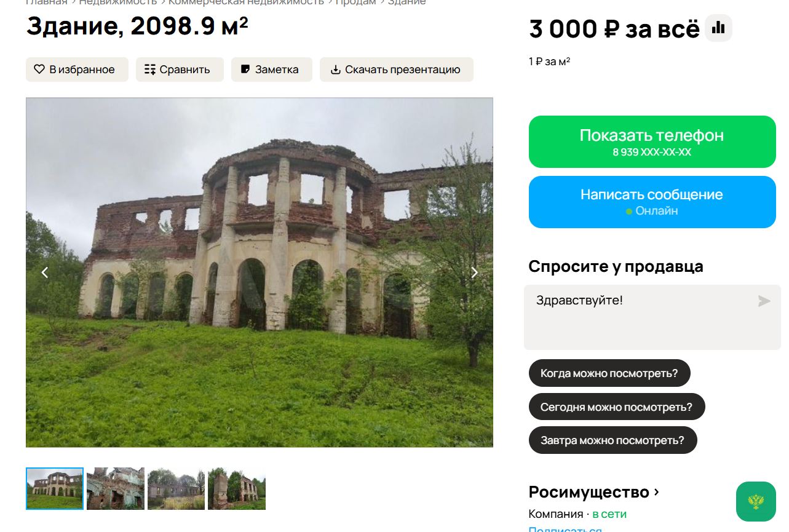
Task: Click Написать сообщение button
Action: pos(652,202)
